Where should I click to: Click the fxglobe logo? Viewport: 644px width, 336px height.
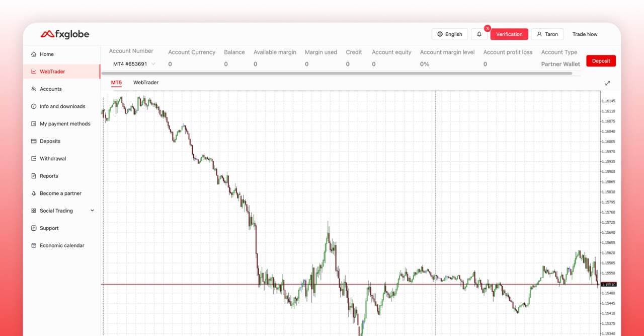[x=65, y=34]
